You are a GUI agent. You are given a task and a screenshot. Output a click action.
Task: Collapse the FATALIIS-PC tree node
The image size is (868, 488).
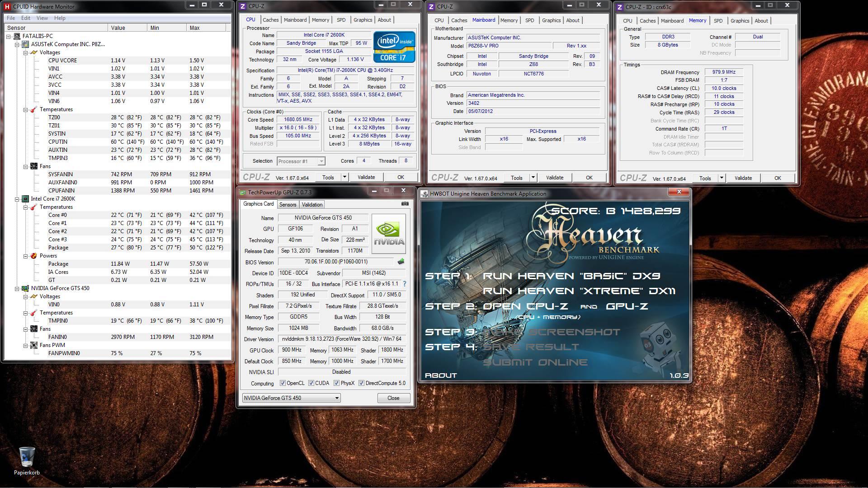pyautogui.click(x=9, y=36)
